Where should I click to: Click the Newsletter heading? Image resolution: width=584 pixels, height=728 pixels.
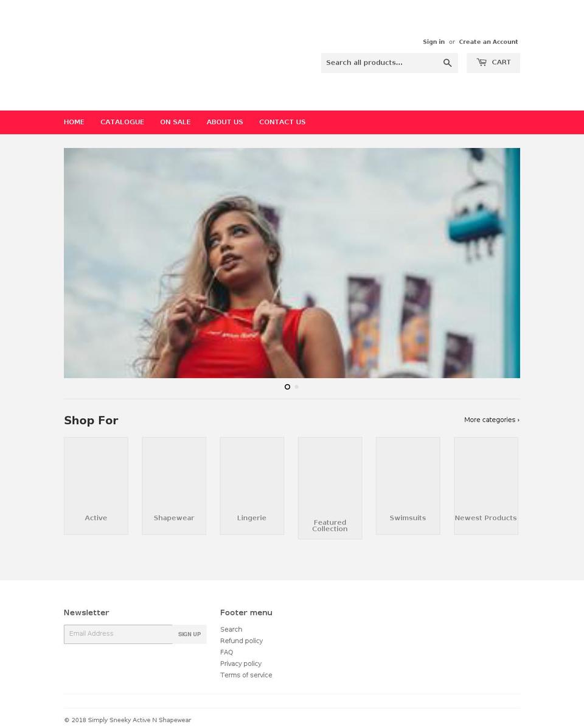point(86,613)
